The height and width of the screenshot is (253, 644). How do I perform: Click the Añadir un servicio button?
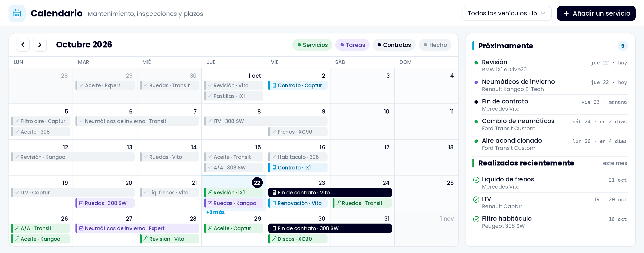[x=596, y=13]
